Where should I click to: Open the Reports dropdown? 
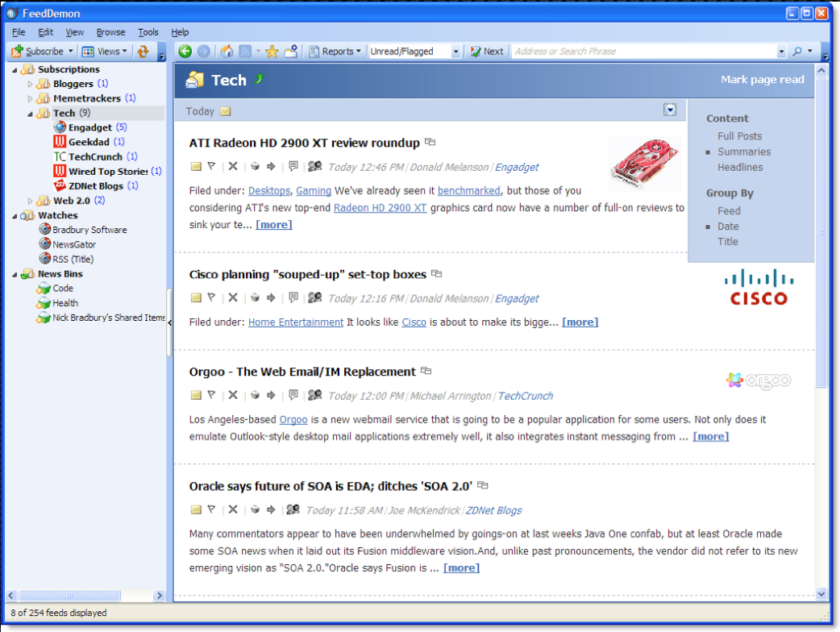coord(335,52)
